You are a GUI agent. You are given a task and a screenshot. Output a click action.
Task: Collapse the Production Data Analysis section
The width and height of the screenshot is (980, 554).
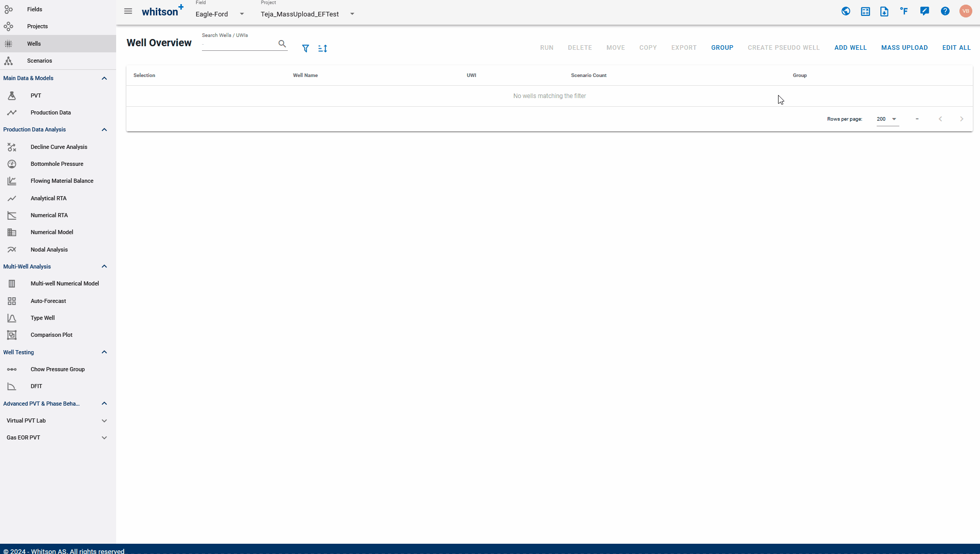pyautogui.click(x=104, y=129)
